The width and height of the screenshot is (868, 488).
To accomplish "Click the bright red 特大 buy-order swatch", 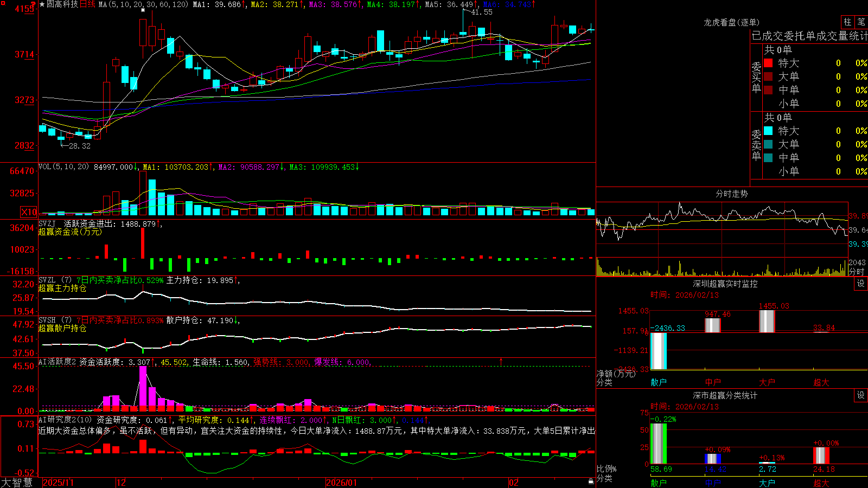I will 768,63.
